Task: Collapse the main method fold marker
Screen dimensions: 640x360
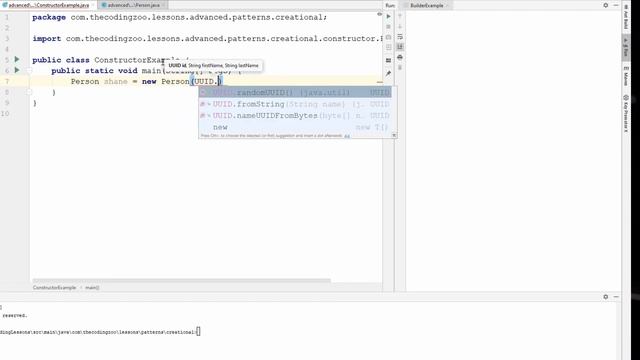Action: pyautogui.click(x=29, y=71)
